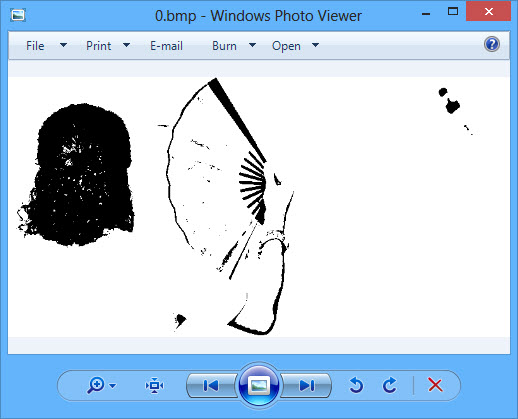Expand the Open dropdown arrow
This screenshot has width=518, height=419.
tap(315, 45)
